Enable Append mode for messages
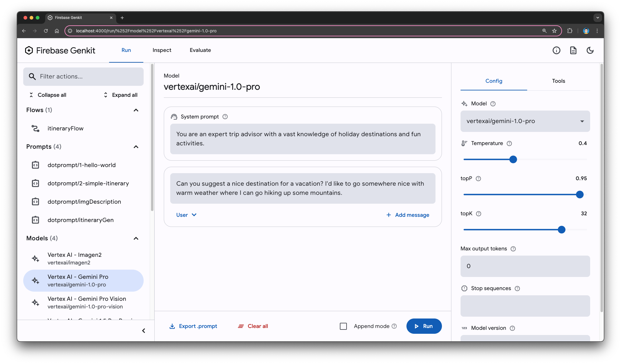Screen dimensions: 621x364 tap(344, 326)
